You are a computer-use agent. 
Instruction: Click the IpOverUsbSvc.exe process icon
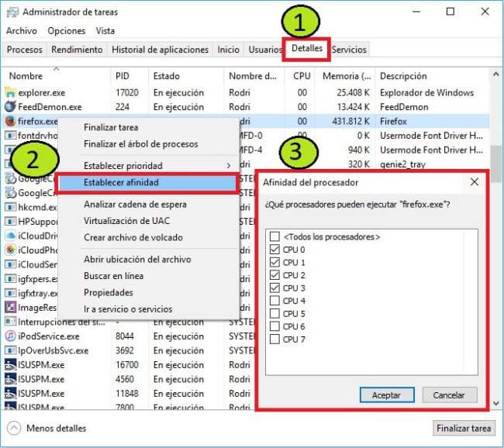tap(10, 350)
